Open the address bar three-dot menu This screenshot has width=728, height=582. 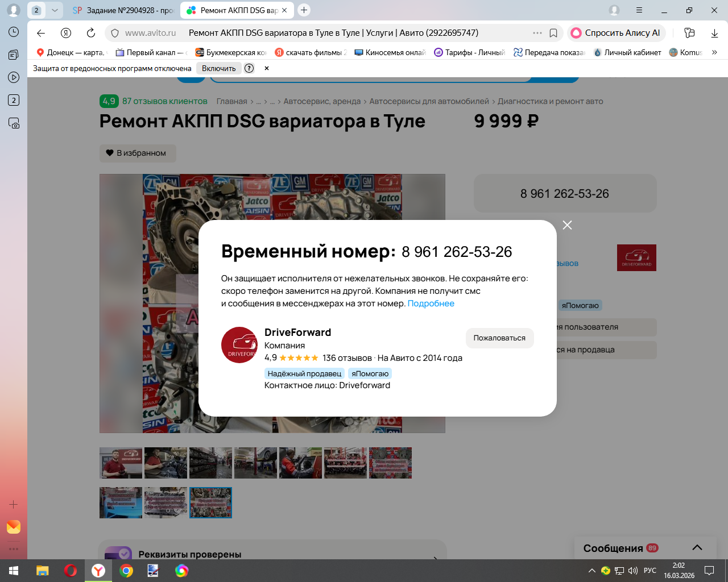[537, 33]
